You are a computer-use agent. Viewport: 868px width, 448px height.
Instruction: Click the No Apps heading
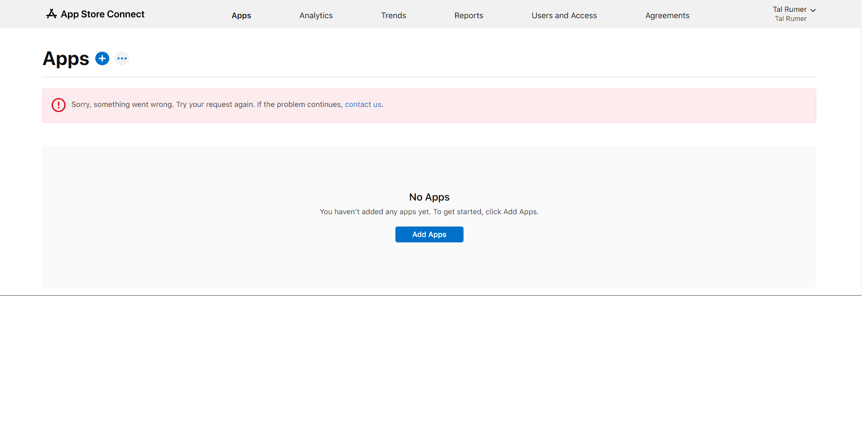tap(429, 197)
